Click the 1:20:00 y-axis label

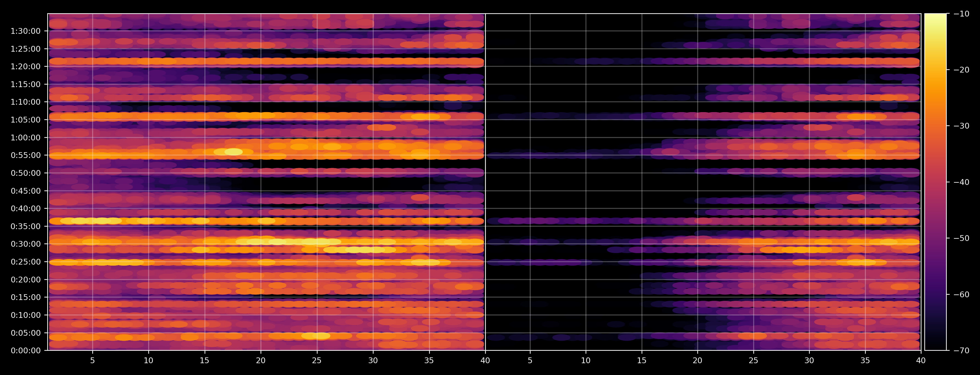pyautogui.click(x=26, y=67)
